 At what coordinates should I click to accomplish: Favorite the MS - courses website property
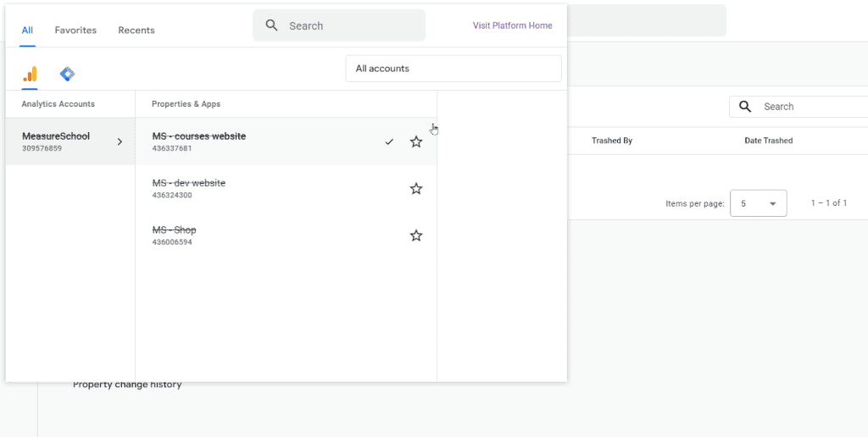pyautogui.click(x=416, y=142)
